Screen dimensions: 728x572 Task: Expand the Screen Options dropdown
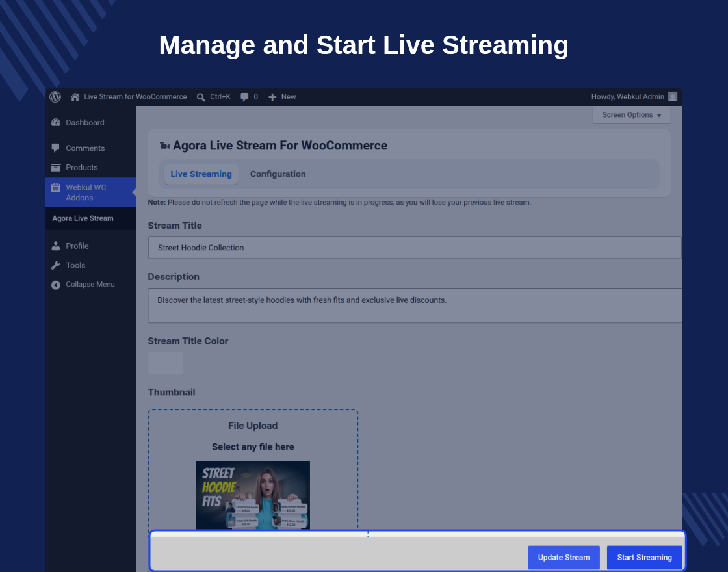pyautogui.click(x=632, y=114)
